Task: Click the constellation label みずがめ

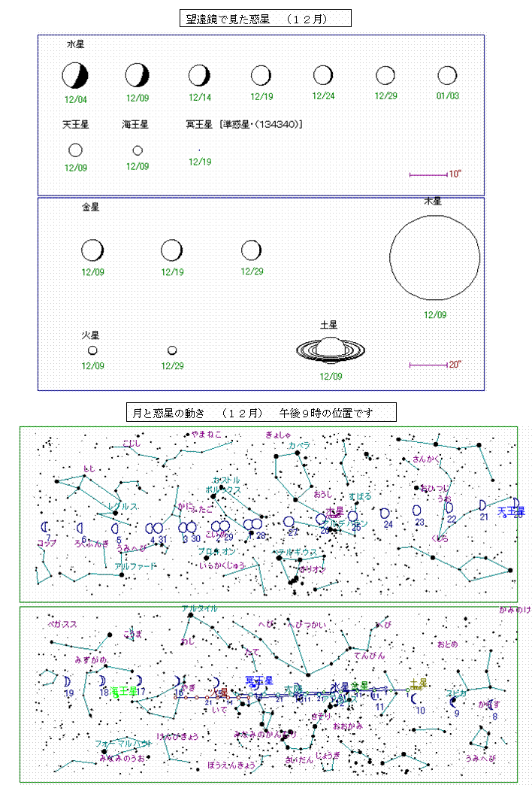Action: click(91, 660)
